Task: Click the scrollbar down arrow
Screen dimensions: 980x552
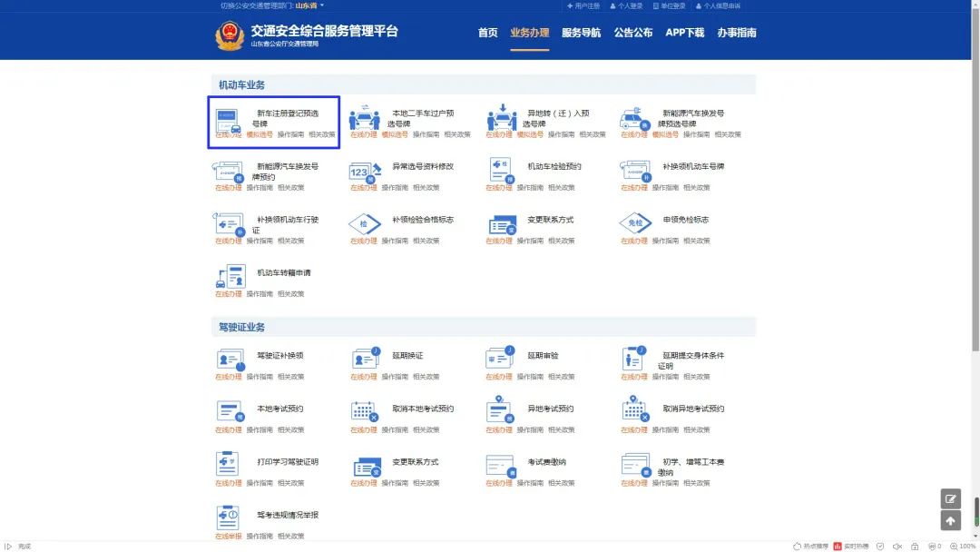Action: 975,536
